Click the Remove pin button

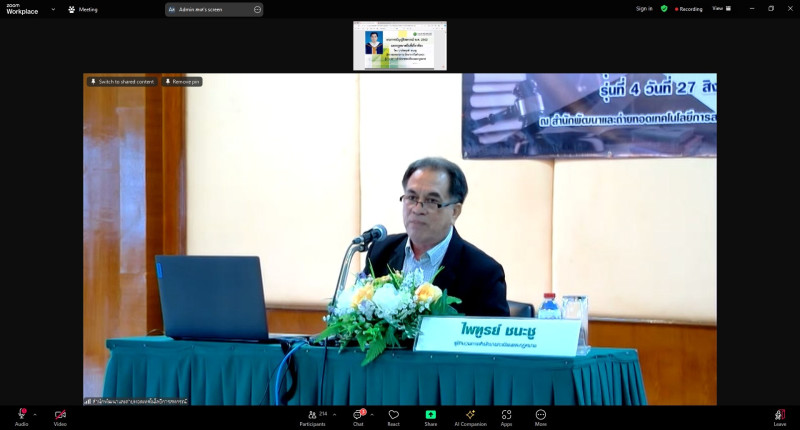182,81
